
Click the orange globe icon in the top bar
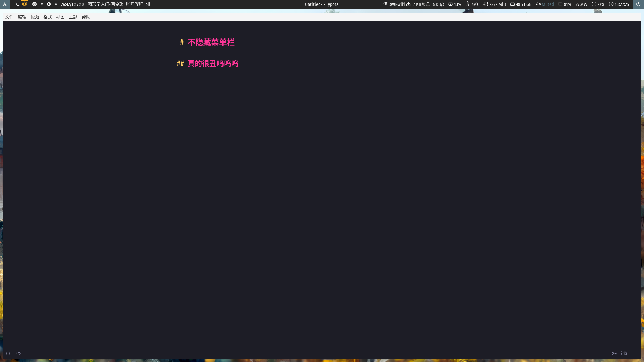click(x=24, y=4)
